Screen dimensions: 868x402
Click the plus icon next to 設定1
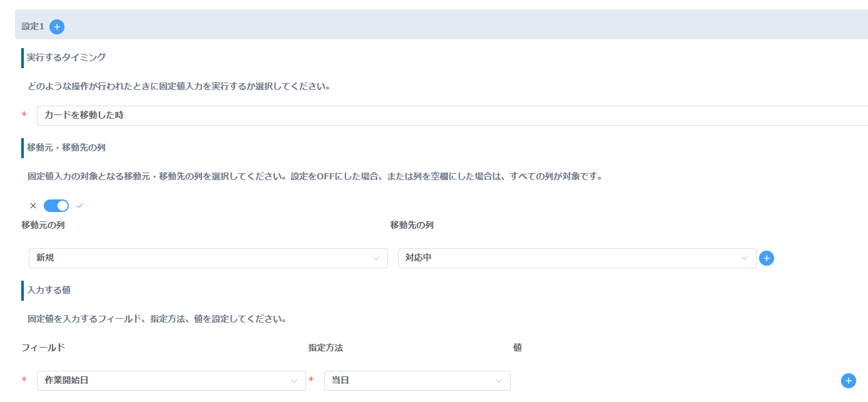[x=57, y=27]
